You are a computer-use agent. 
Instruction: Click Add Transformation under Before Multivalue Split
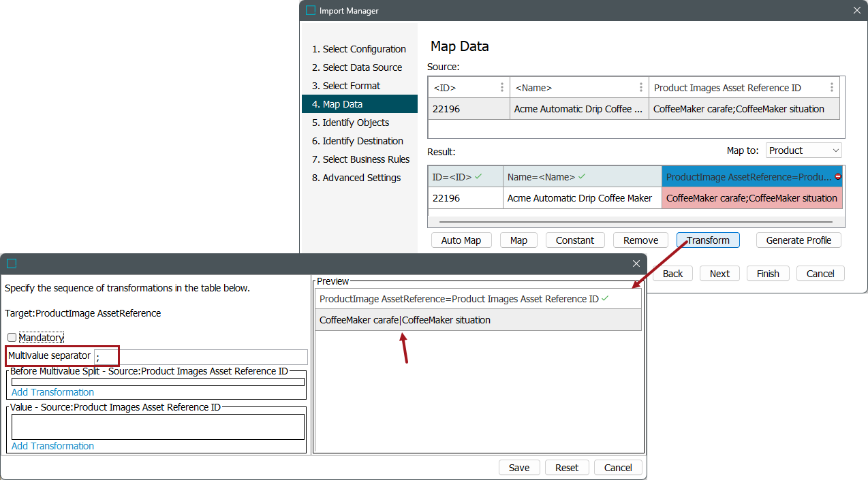52,392
